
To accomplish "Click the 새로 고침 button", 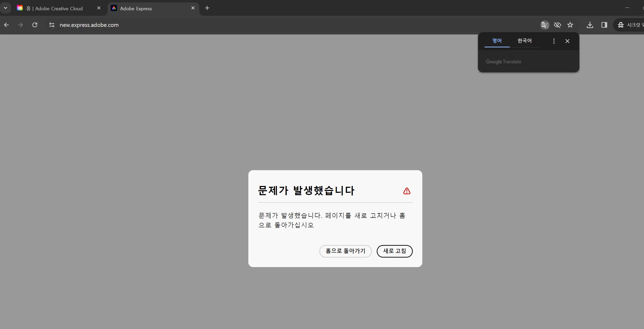I will coord(394,251).
